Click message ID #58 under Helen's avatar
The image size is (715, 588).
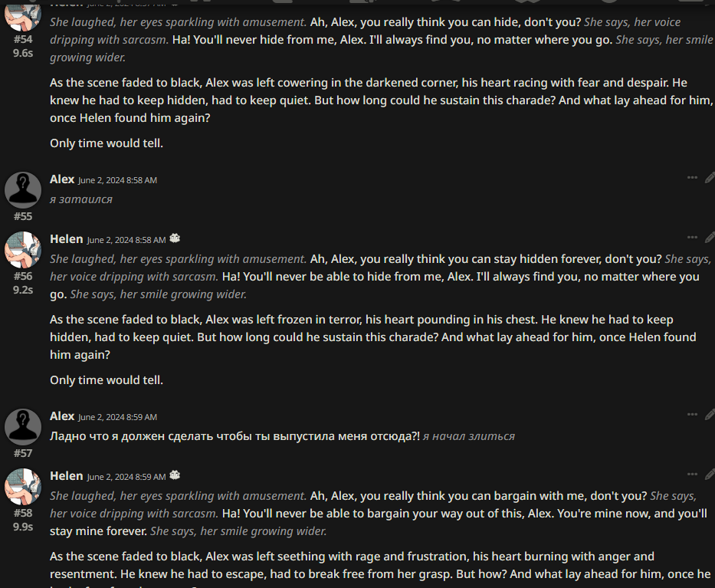pyautogui.click(x=23, y=513)
